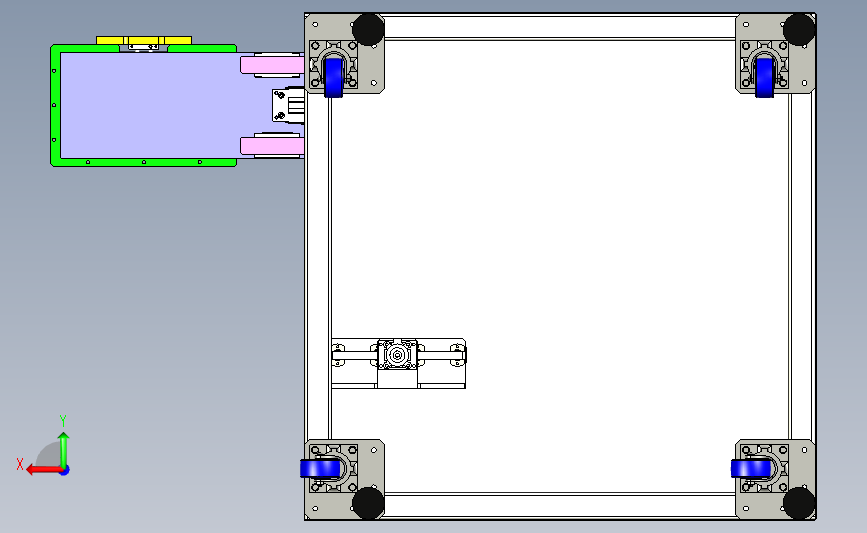Select the bottom-right blue caster wheel
Image resolution: width=867 pixels, height=533 pixels.
pyautogui.click(x=751, y=469)
